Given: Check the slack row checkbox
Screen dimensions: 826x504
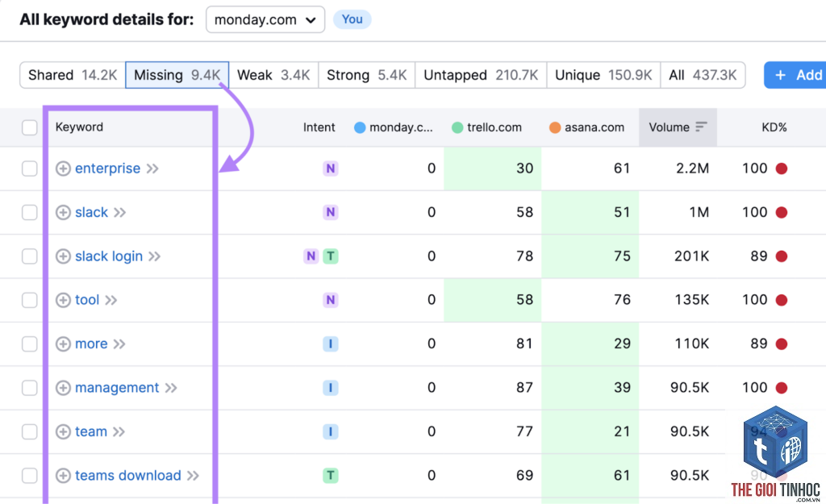Looking at the screenshot, I should (30, 212).
